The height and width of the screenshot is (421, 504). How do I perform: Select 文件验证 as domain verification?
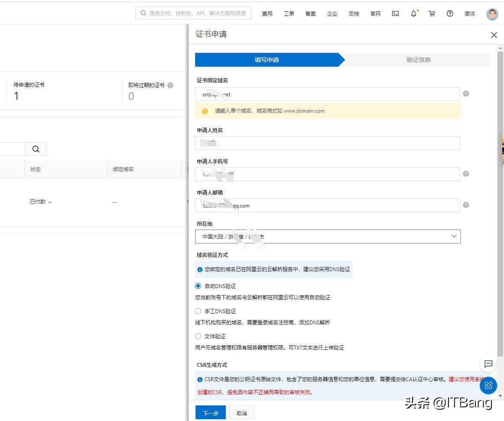tap(198, 336)
